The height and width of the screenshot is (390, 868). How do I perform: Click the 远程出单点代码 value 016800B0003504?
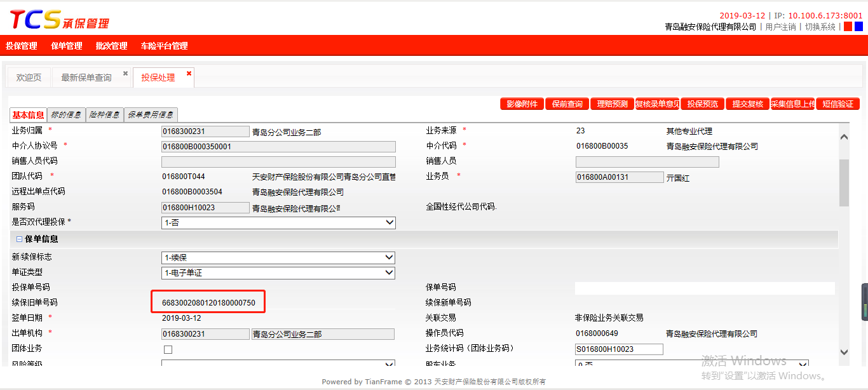193,192
